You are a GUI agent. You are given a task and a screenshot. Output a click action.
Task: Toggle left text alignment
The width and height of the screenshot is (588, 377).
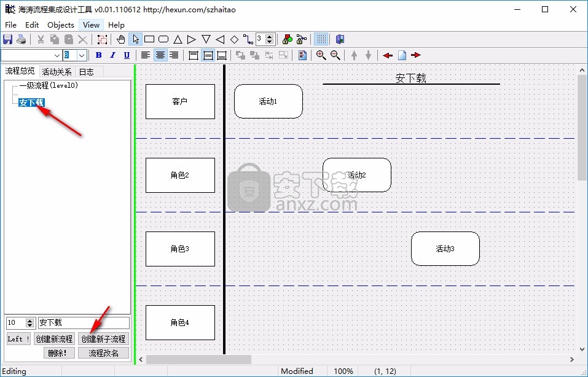pyautogui.click(x=146, y=55)
